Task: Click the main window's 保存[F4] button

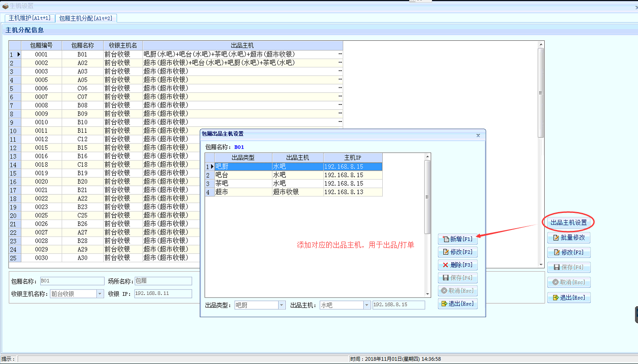Action: point(568,267)
